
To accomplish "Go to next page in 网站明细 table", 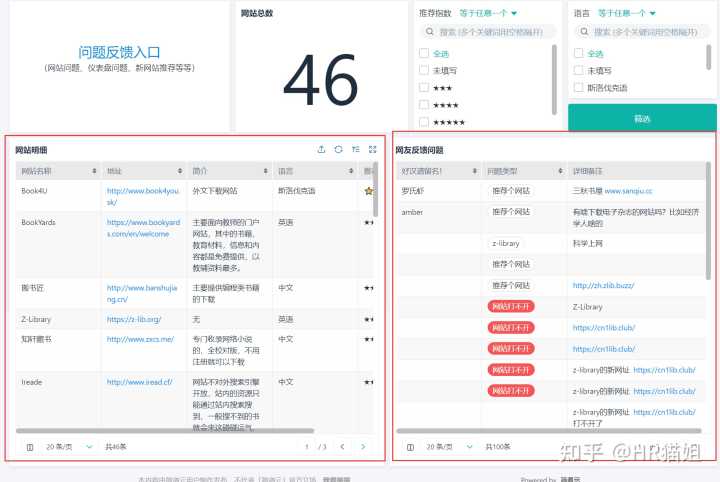I will pos(363,447).
